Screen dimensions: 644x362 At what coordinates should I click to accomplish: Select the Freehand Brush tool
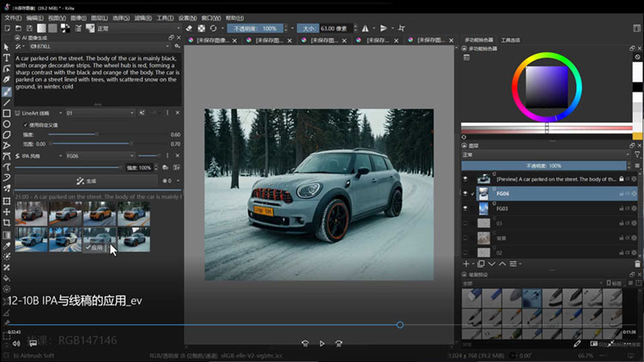(x=6, y=91)
